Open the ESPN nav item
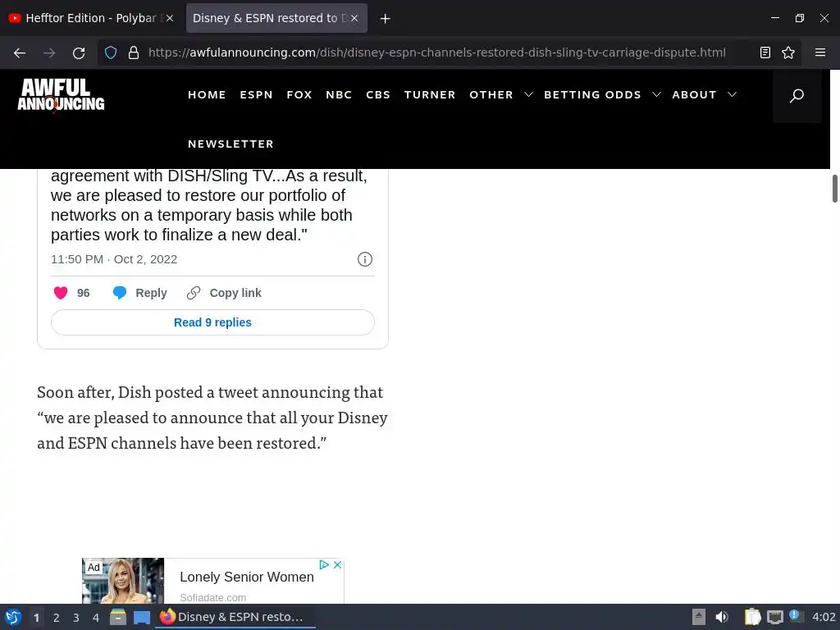The image size is (840, 630). click(x=256, y=95)
